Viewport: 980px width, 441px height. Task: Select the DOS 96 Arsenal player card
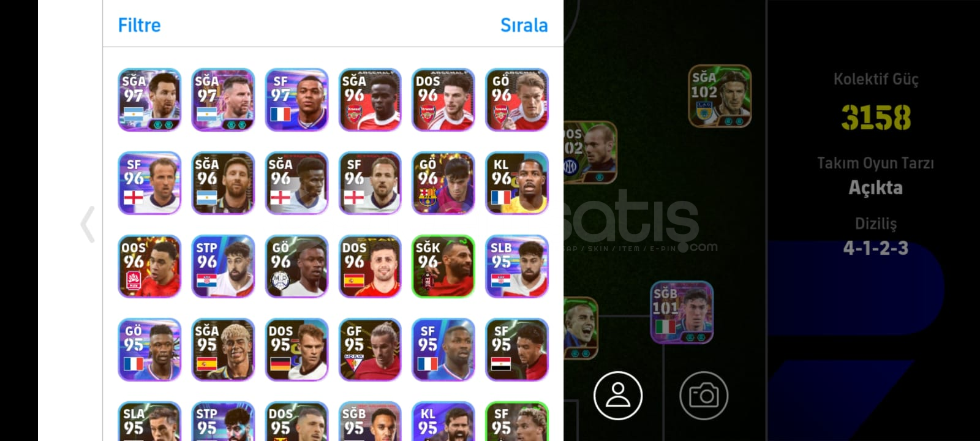[443, 99]
